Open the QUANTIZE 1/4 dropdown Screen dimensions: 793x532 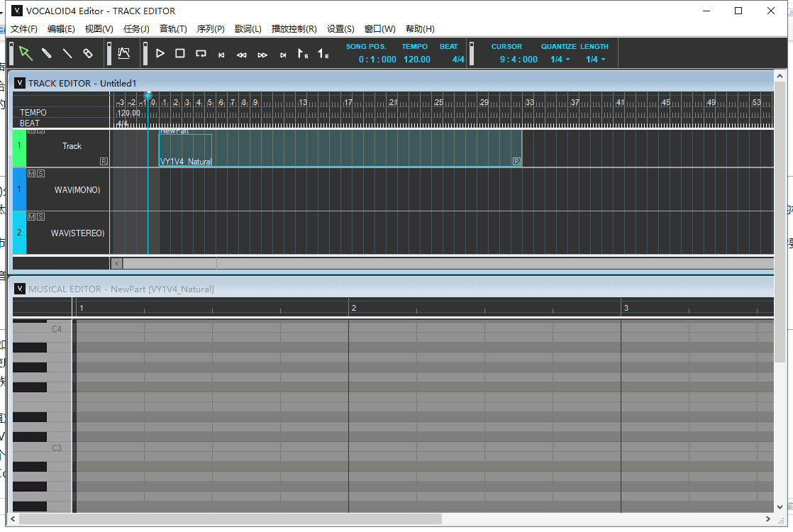tap(560, 59)
